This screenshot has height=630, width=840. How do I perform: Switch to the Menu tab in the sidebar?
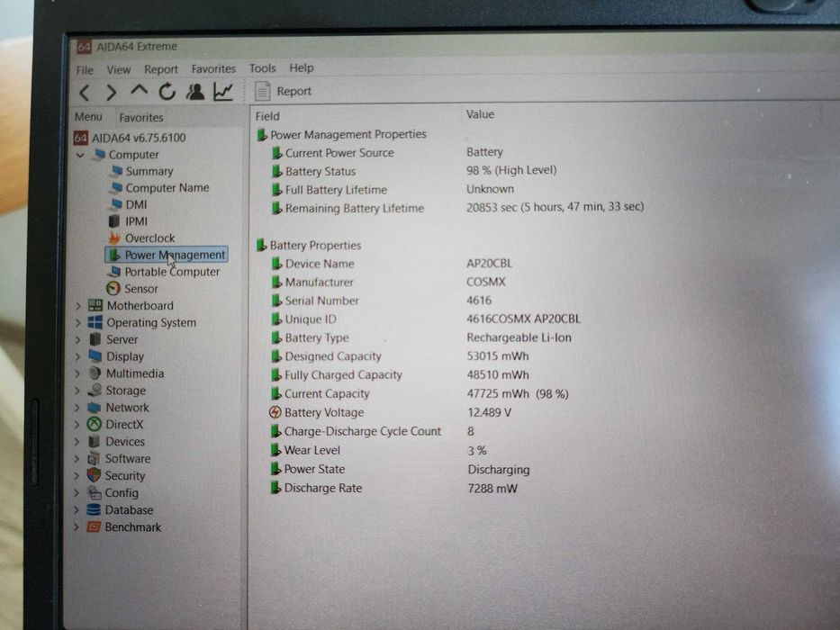(88, 117)
